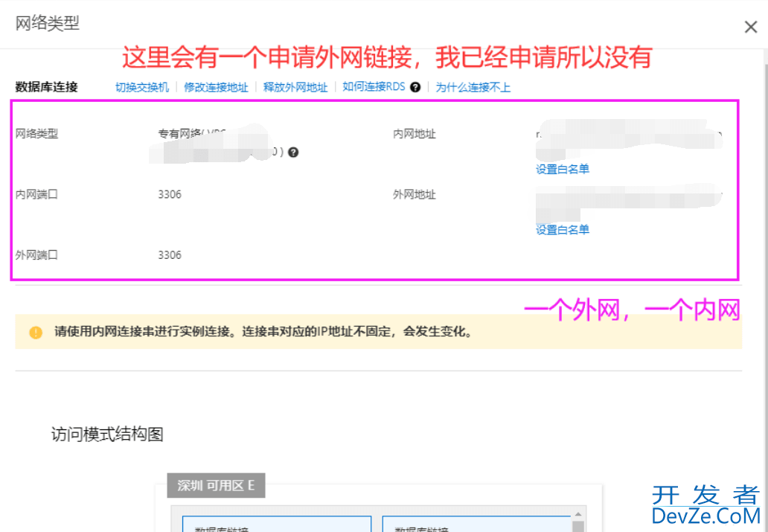Image resolution: width=768 pixels, height=532 pixels.
Task: Click the 数据库连接 section heading
Action: [47, 87]
